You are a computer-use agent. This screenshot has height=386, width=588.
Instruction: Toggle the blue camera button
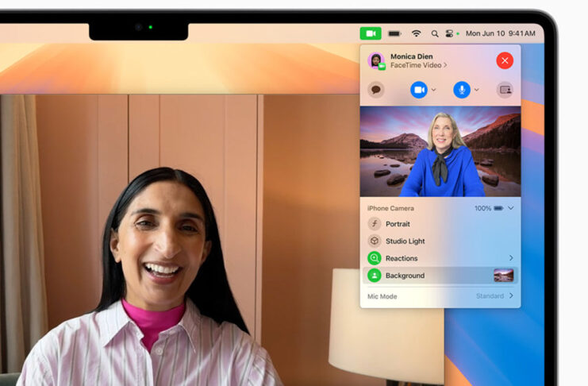click(419, 90)
